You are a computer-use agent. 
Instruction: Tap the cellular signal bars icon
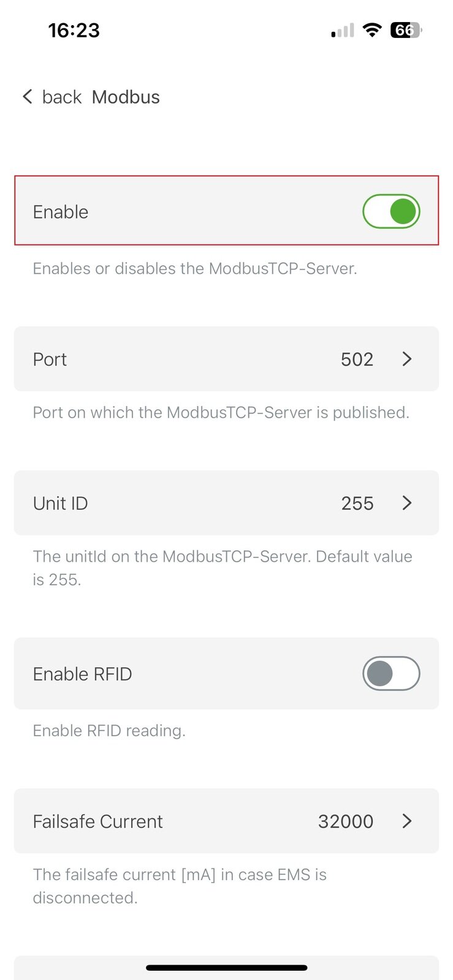coord(341,30)
